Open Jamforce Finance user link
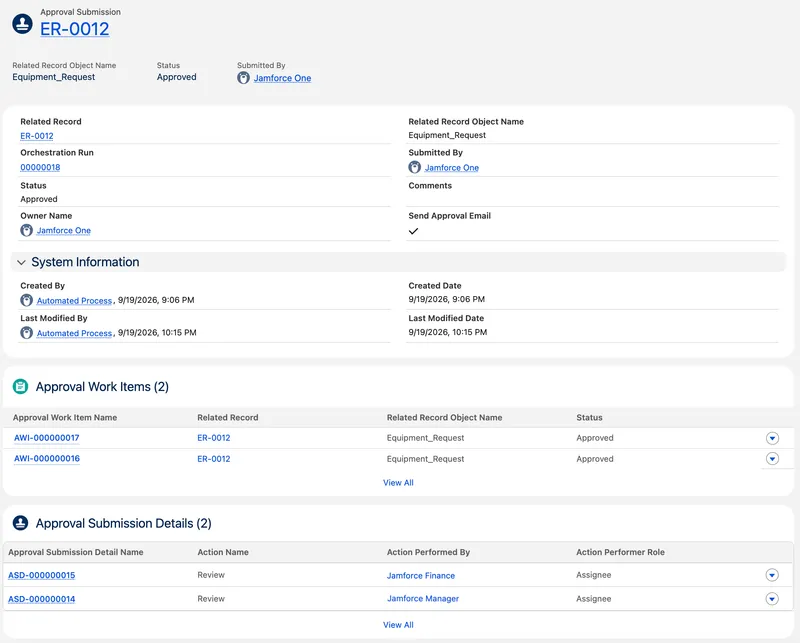 (x=421, y=576)
